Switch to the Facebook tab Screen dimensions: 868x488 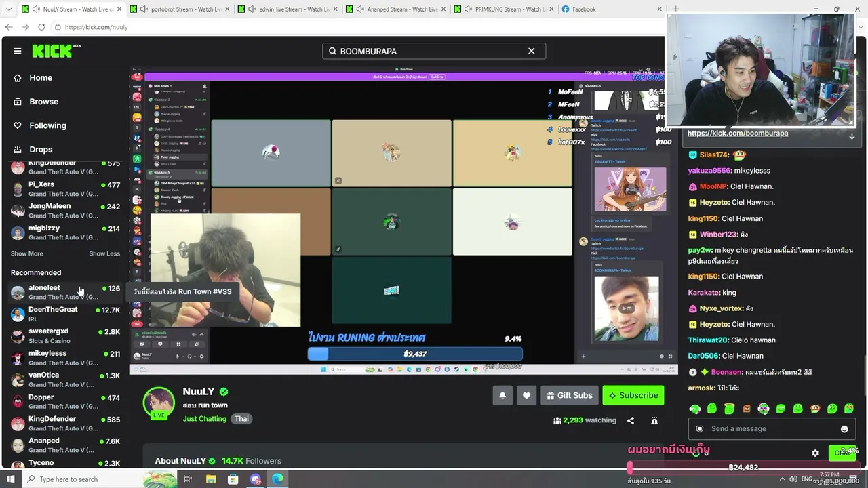(610, 9)
